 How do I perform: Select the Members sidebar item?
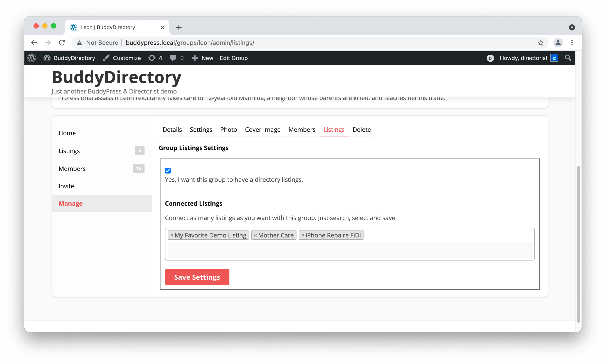72,169
